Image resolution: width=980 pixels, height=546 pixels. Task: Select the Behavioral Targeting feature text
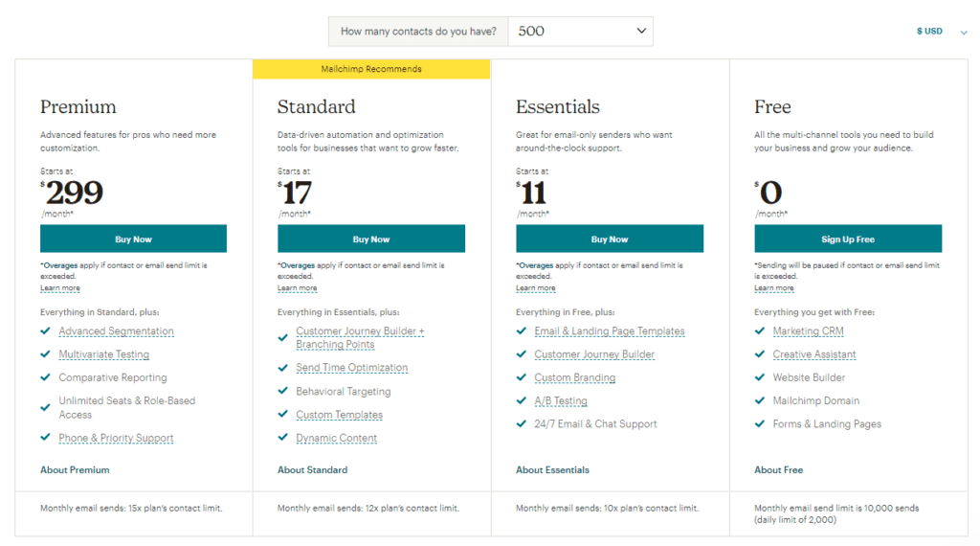[x=344, y=392]
